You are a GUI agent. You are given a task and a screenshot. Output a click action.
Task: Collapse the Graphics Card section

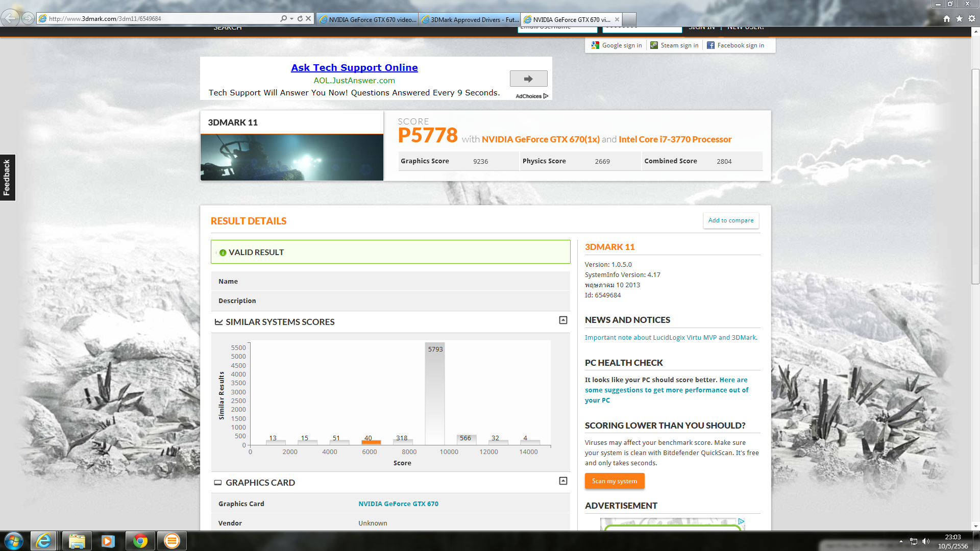tap(563, 481)
